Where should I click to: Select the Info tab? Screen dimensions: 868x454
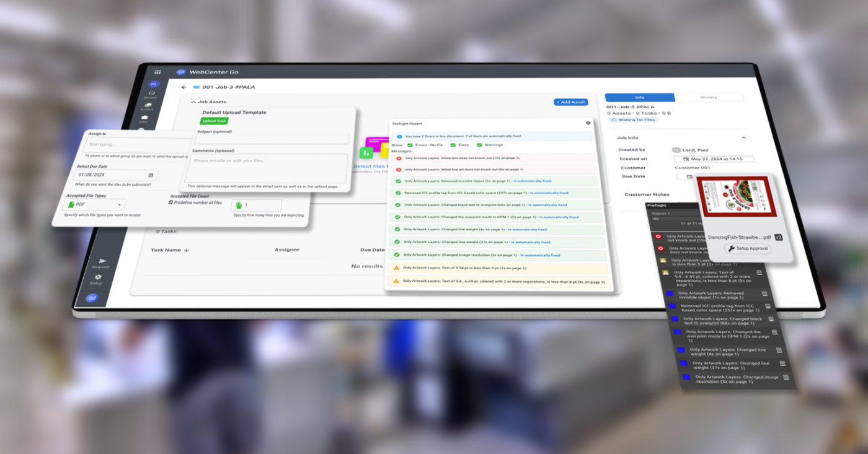(x=639, y=97)
